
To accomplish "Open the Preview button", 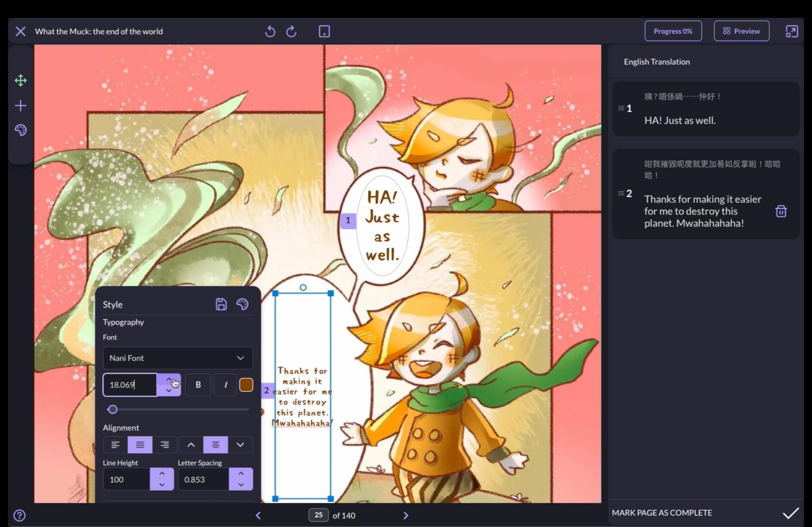I will 741,31.
